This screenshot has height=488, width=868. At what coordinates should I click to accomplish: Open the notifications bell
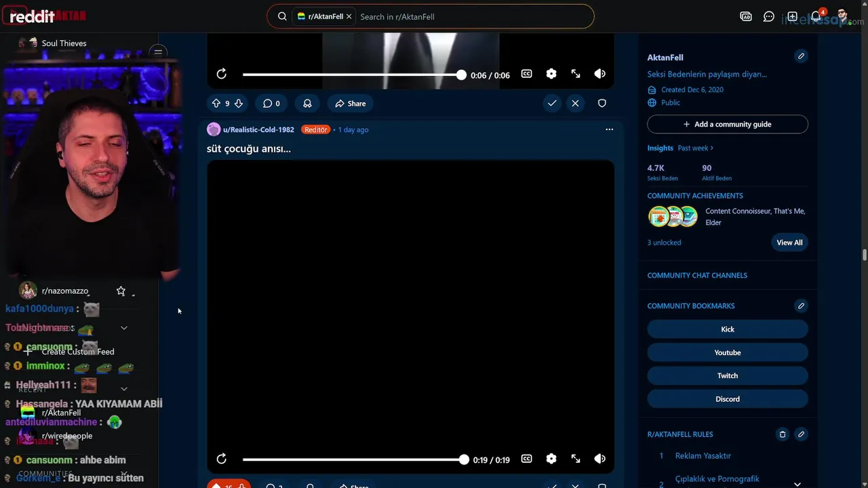click(x=816, y=16)
